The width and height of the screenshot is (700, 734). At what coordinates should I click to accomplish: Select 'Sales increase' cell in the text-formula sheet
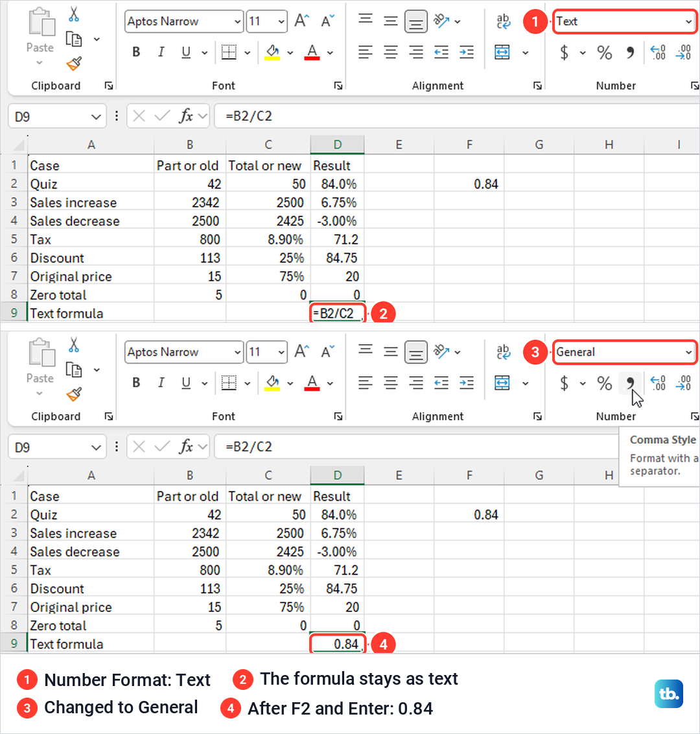pos(91,202)
